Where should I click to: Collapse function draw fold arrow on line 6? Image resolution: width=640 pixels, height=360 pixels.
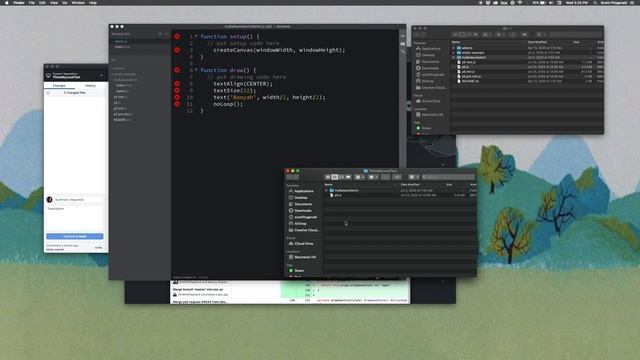pos(196,70)
